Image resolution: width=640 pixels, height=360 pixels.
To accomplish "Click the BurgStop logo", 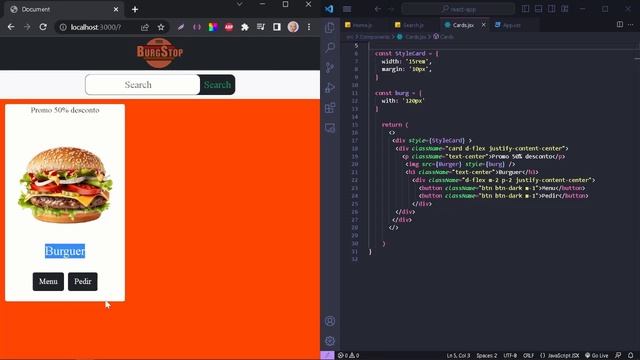I will coord(160,53).
